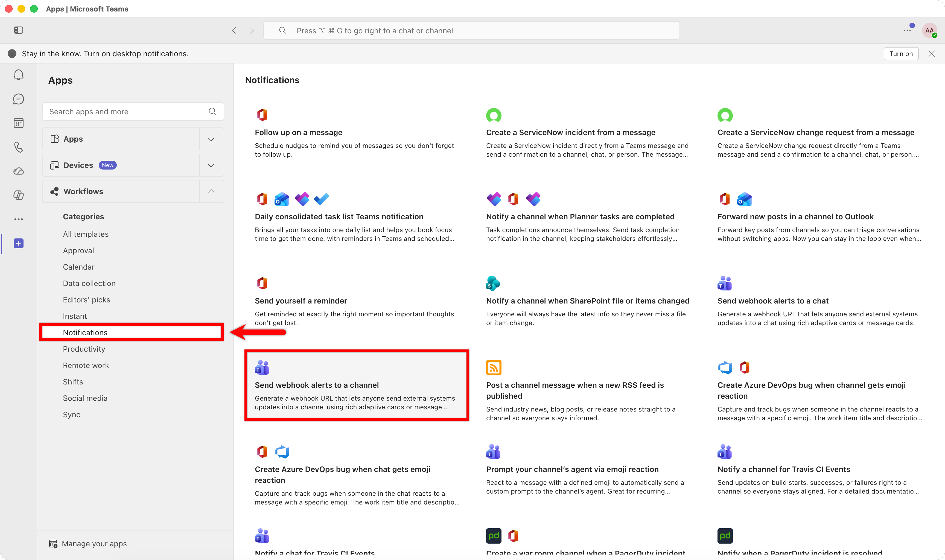This screenshot has height=560, width=945.
Task: Select the All templates category
Action: point(86,234)
